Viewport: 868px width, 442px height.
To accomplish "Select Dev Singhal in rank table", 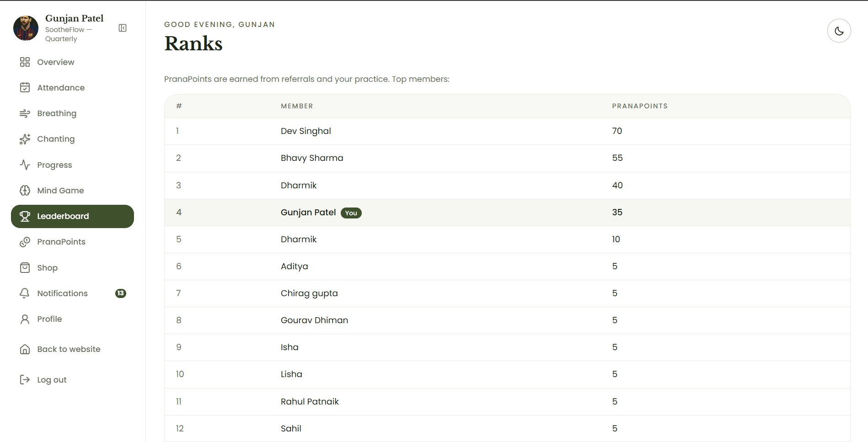I will pos(305,131).
